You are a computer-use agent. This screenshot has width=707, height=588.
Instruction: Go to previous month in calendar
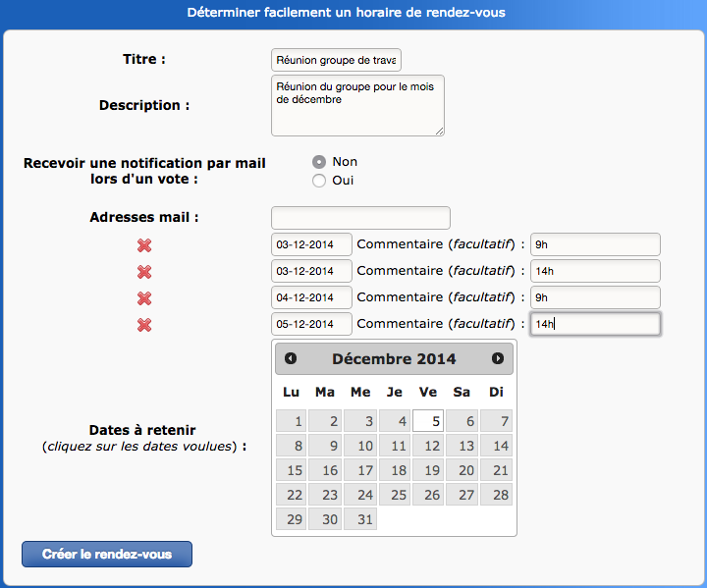coord(291,359)
